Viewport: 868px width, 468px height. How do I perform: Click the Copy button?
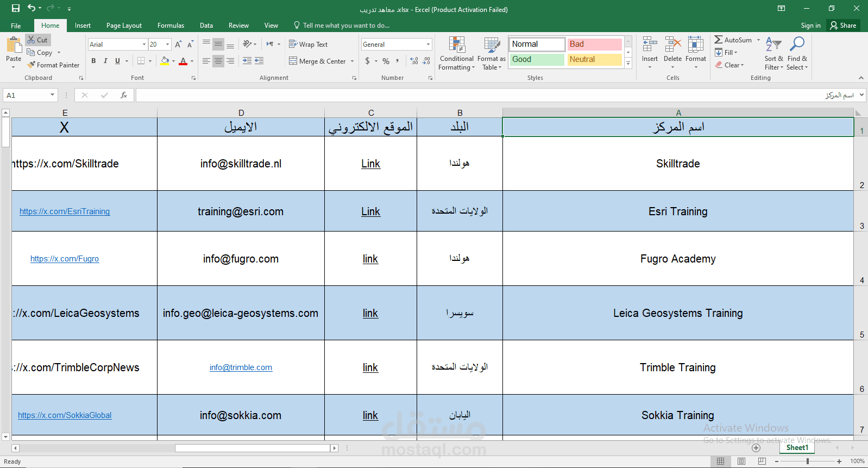pyautogui.click(x=40, y=53)
